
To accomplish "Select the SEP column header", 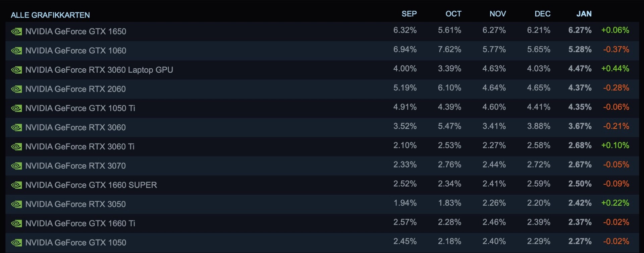I will (409, 14).
